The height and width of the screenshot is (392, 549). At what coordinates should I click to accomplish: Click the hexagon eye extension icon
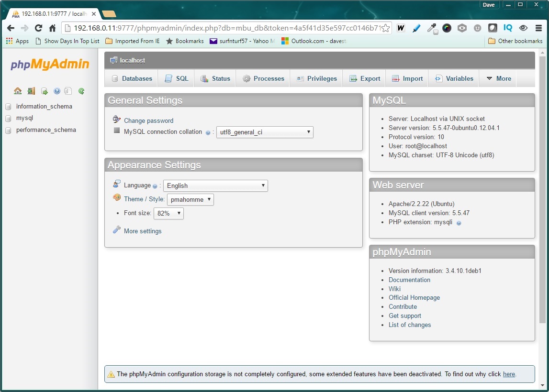pos(462,28)
